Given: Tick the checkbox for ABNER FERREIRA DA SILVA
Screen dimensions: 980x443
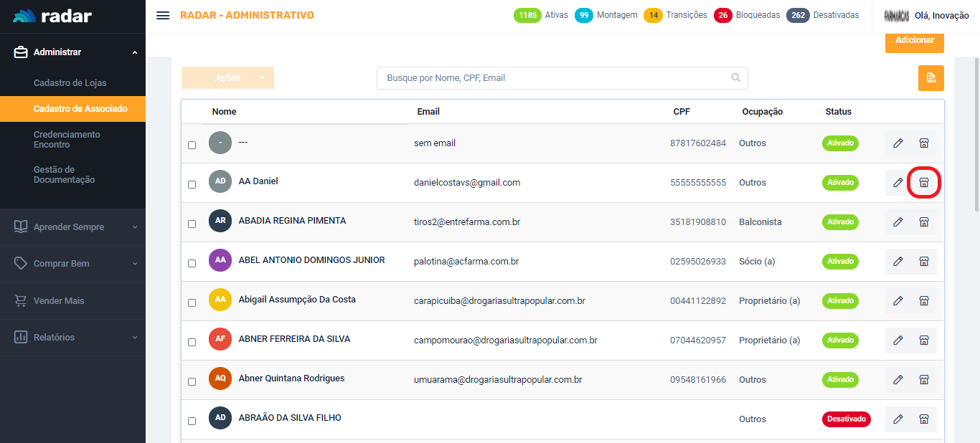Looking at the screenshot, I should 192,342.
